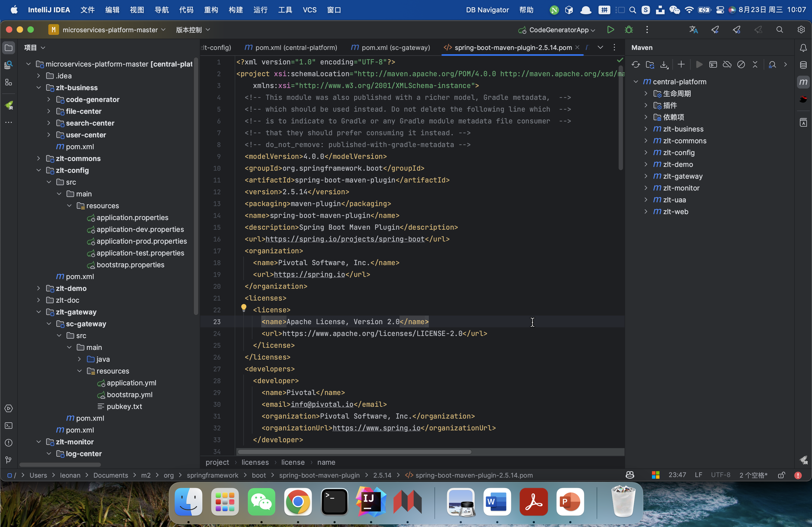Open Structure tool window icon in left sidebar
The height and width of the screenshot is (527, 812).
pyautogui.click(x=9, y=82)
